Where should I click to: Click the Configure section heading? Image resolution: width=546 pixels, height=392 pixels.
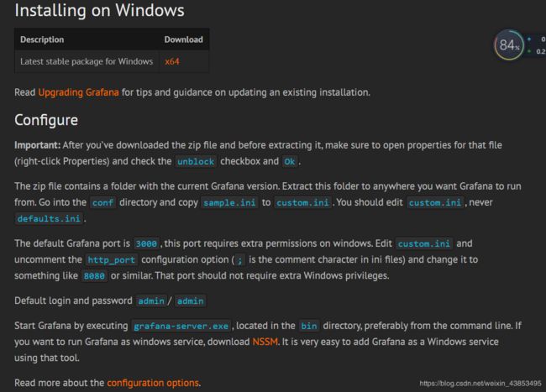tap(46, 120)
